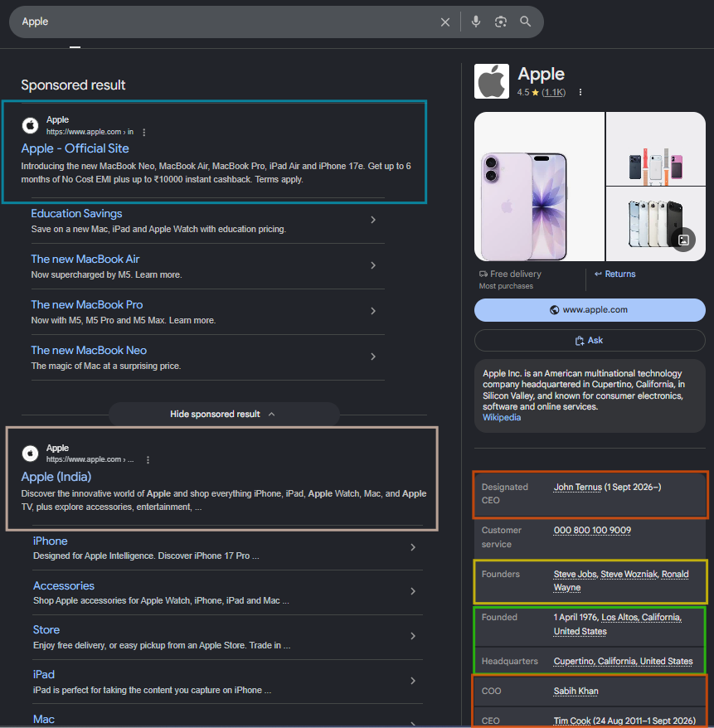Click the Free delivery label
Screen dimensions: 714x728
tap(515, 274)
